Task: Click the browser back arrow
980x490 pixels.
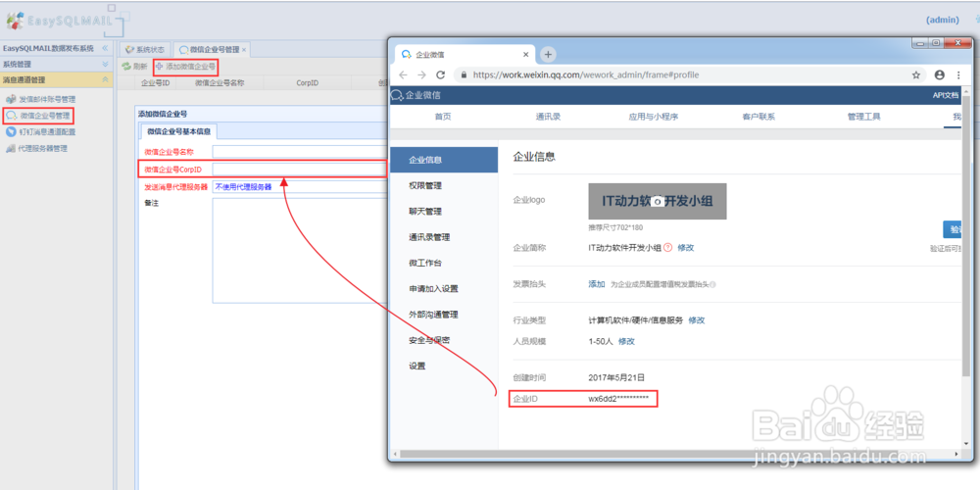Action: pyautogui.click(x=403, y=74)
